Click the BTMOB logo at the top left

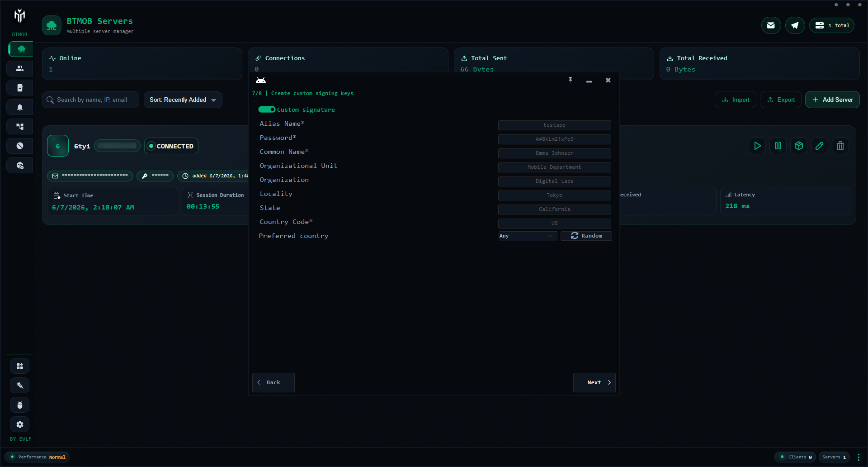tap(19, 16)
